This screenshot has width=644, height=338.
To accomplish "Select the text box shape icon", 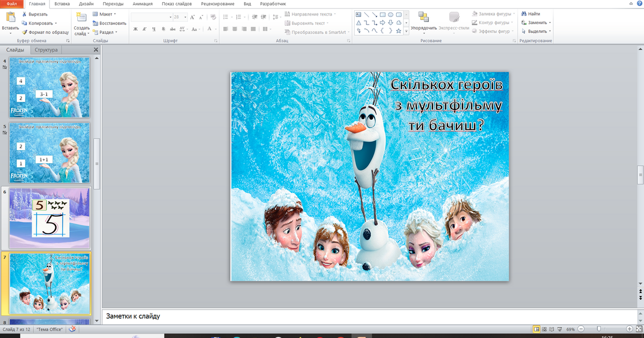I will pyautogui.click(x=358, y=14).
